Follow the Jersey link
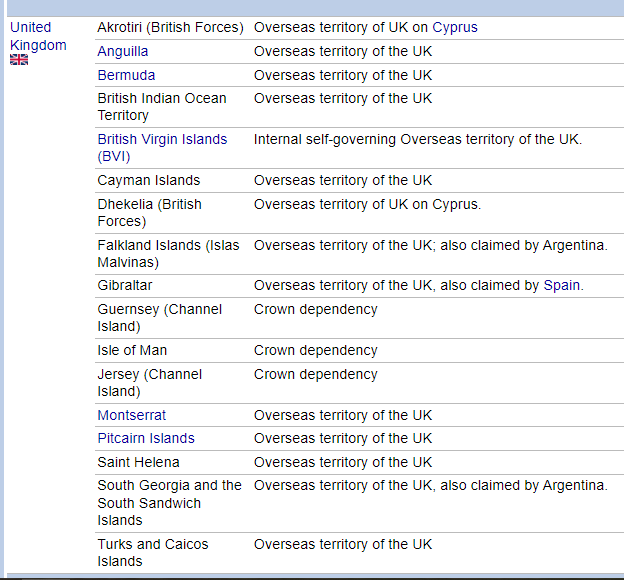The height and width of the screenshot is (580, 624). (119, 374)
